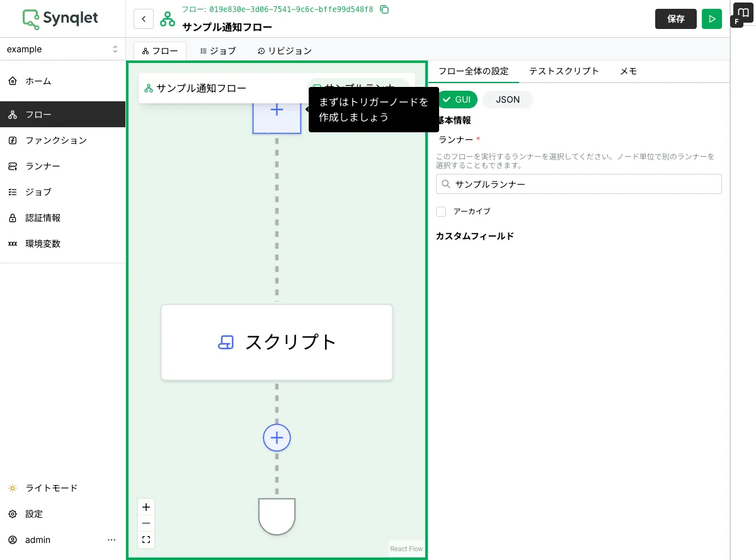Check the アーカイブ checkbox
Image resolution: width=756 pixels, height=560 pixels.
pos(441,212)
